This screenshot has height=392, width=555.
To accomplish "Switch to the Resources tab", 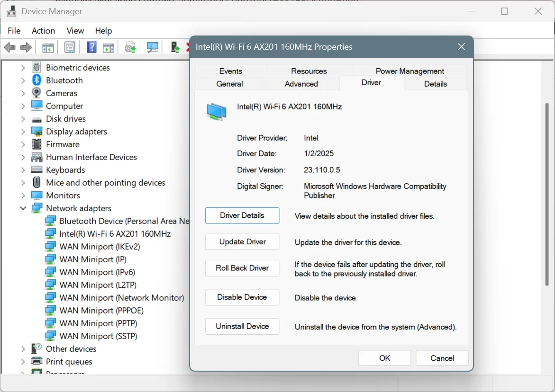I will click(309, 71).
